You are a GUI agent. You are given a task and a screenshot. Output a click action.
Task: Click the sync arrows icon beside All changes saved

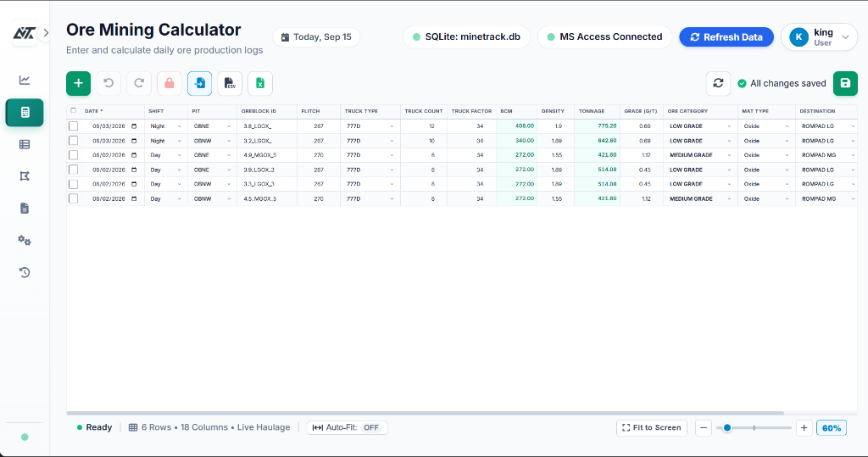click(718, 84)
